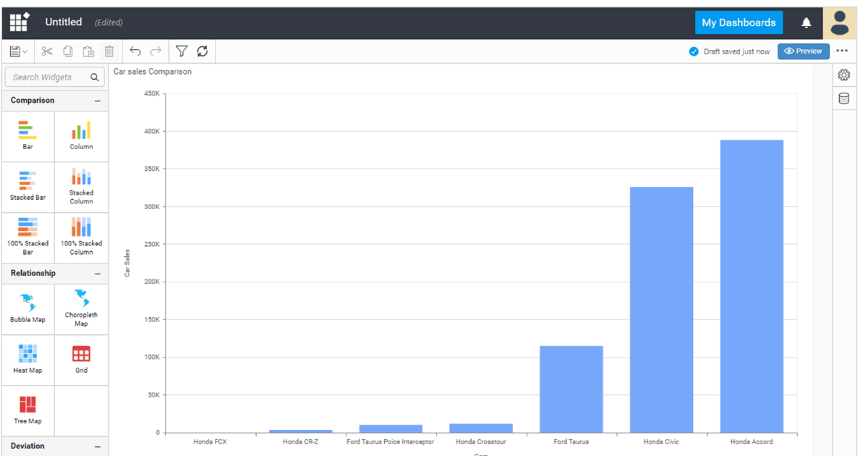Select the Column chart widget
Image resolution: width=868 pixels, height=456 pixels.
click(81, 135)
